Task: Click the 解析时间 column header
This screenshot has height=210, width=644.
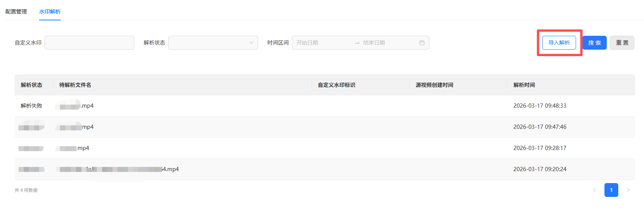Action: 524,85
